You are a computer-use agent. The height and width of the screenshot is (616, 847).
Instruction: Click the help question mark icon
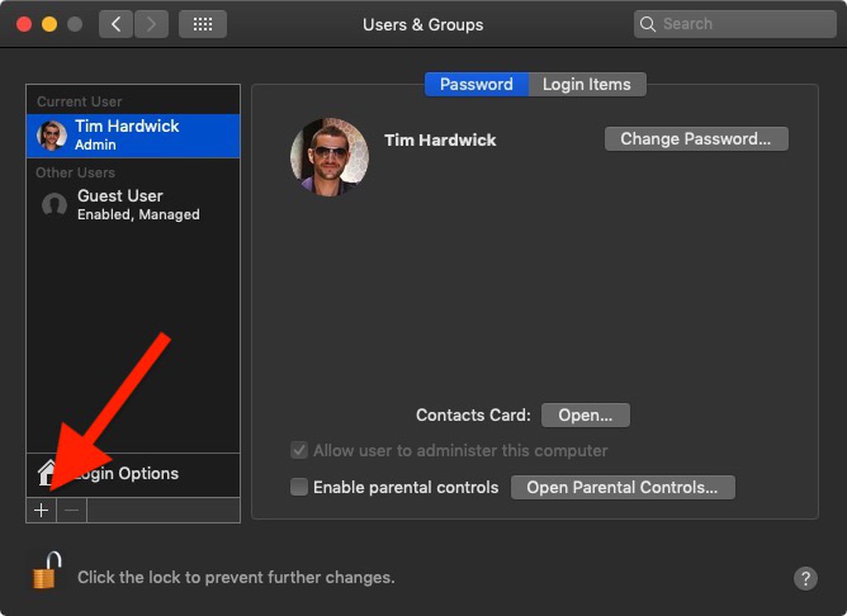tap(807, 578)
